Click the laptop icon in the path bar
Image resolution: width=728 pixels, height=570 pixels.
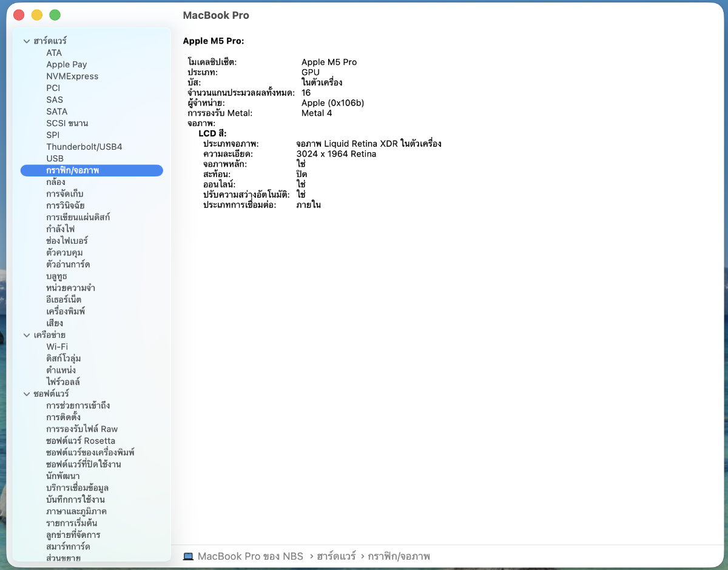tap(188, 556)
